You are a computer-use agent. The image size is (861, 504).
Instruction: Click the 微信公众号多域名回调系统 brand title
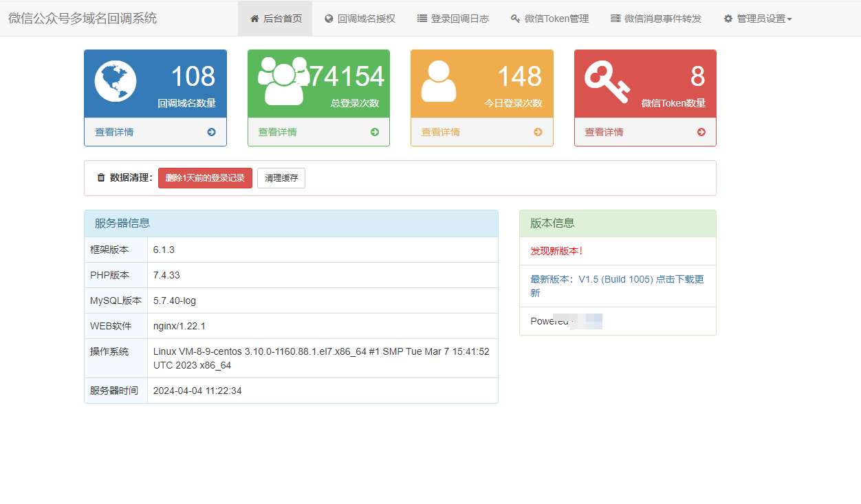83,18
